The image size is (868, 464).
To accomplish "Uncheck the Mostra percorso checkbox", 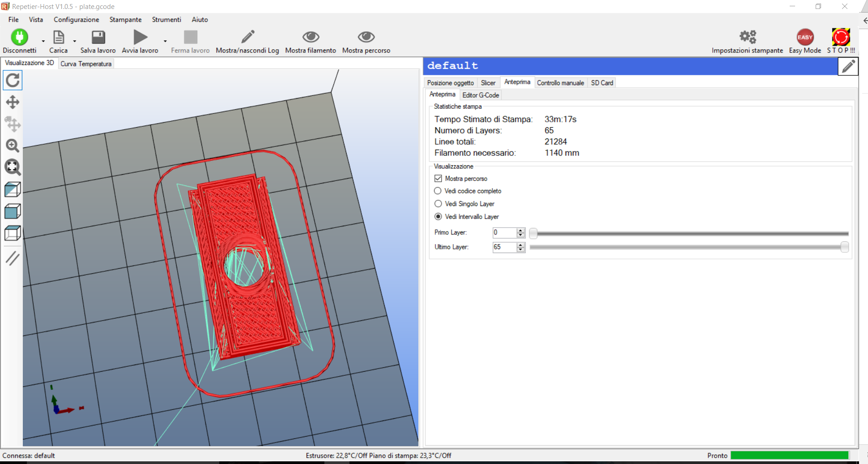I will click(x=438, y=178).
